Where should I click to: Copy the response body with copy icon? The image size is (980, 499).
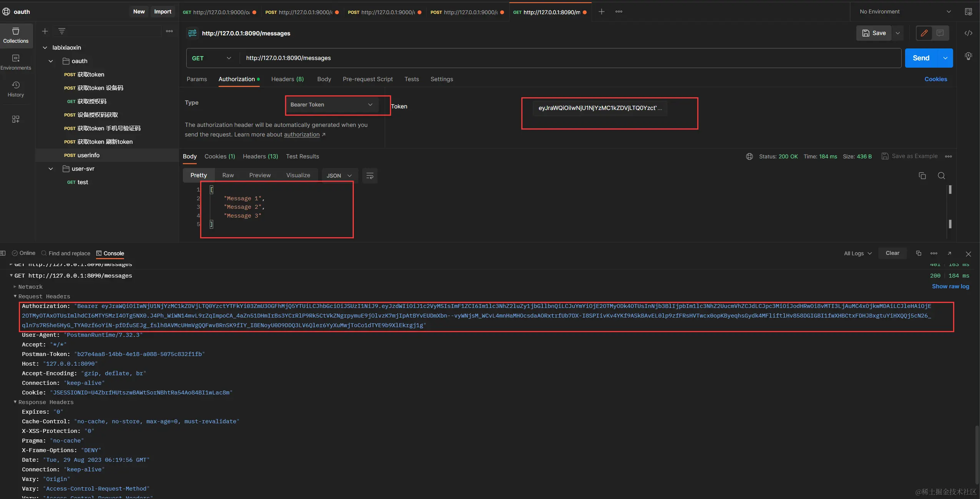(922, 176)
